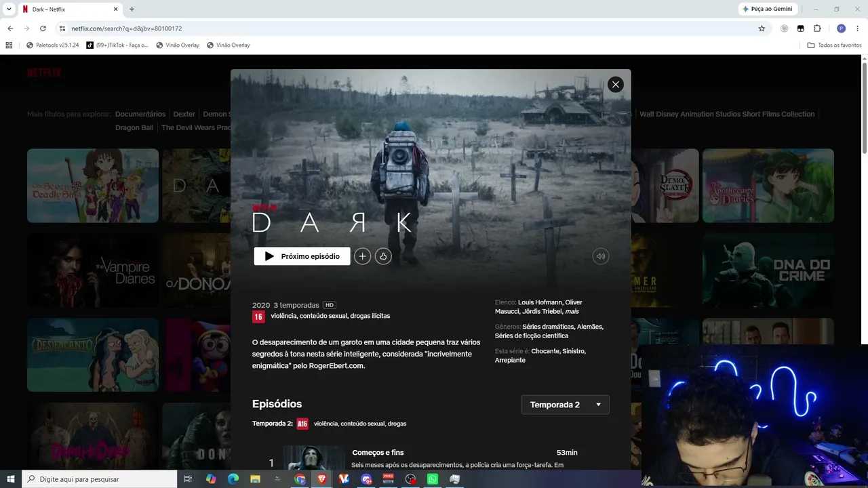Open Task View on the taskbar
Viewport: 868px width, 488px height.
[189, 479]
